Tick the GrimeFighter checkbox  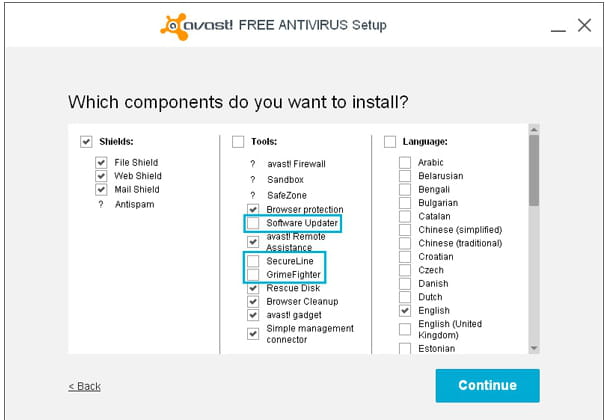253,275
